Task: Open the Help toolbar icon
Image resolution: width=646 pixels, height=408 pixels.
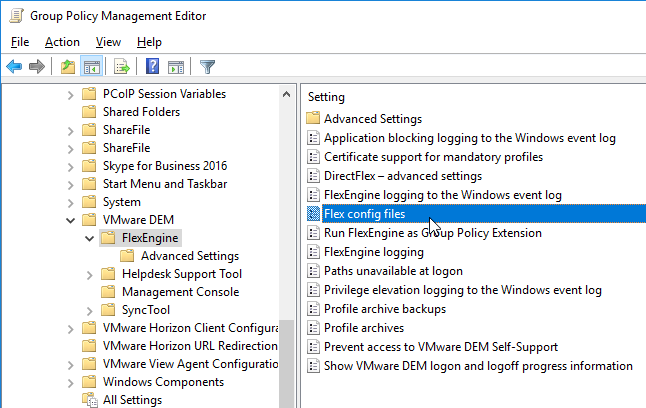Action: (x=152, y=66)
